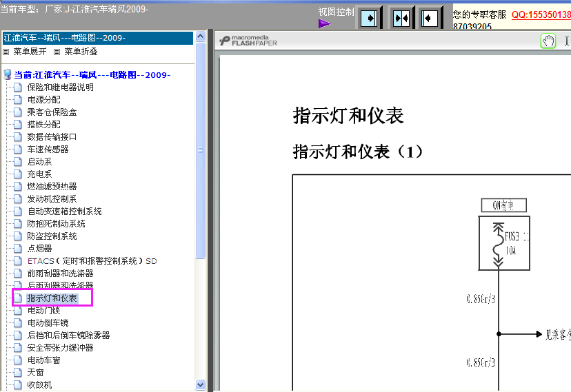Open 自动变速箱控制系统 circuit diagram
Viewport: 571px width, 392px height.
[x=64, y=212]
